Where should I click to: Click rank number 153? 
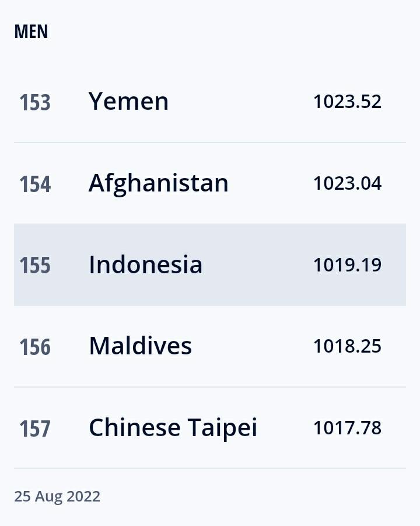tap(35, 103)
